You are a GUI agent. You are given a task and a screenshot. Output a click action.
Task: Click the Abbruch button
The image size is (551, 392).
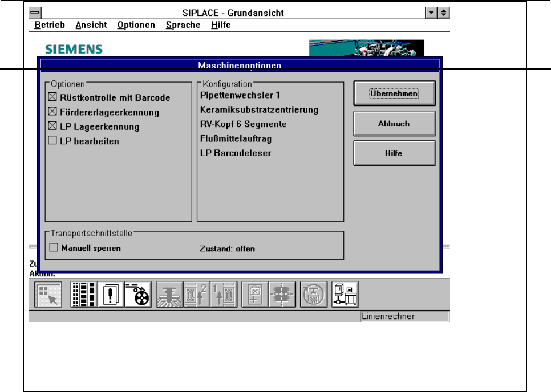click(x=394, y=124)
